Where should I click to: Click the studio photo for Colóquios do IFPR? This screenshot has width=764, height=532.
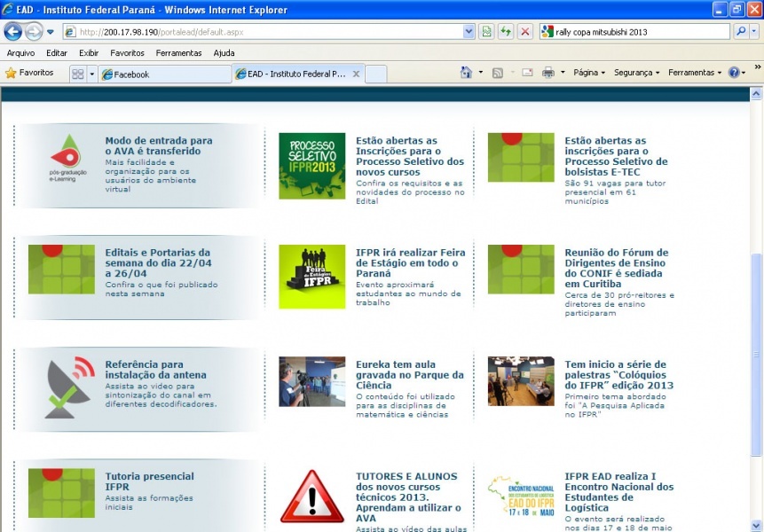tap(521, 381)
